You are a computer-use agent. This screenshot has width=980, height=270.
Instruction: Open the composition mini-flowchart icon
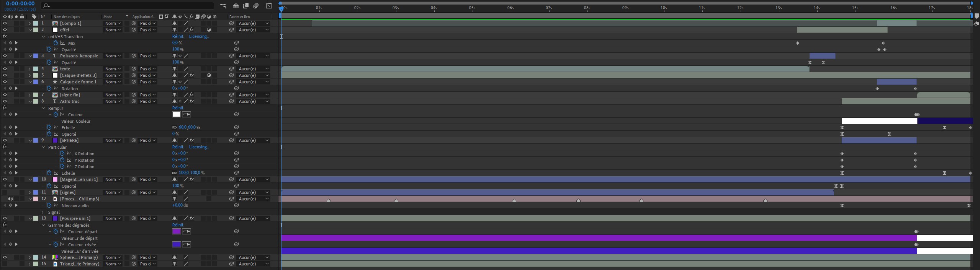click(223, 6)
